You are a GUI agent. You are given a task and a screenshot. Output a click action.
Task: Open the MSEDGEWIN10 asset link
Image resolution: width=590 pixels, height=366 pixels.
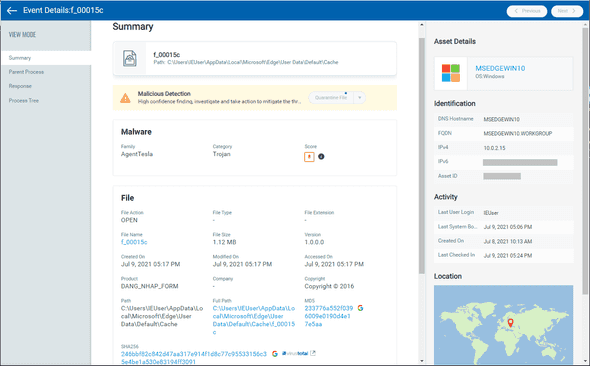click(500, 68)
